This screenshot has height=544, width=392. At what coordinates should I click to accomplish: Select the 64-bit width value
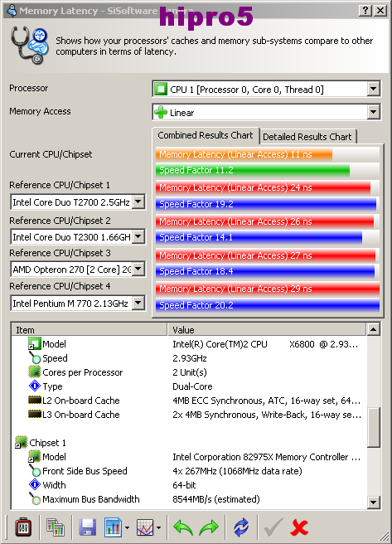pyautogui.click(x=184, y=484)
